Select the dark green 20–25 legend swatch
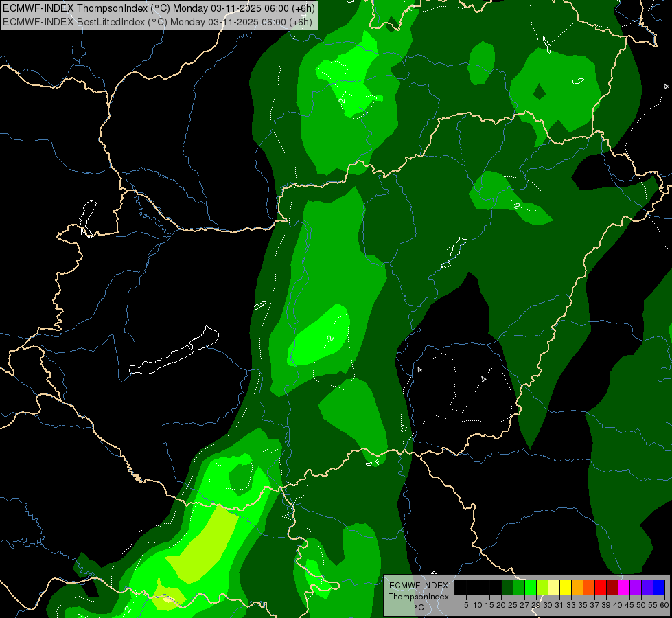 507,587
